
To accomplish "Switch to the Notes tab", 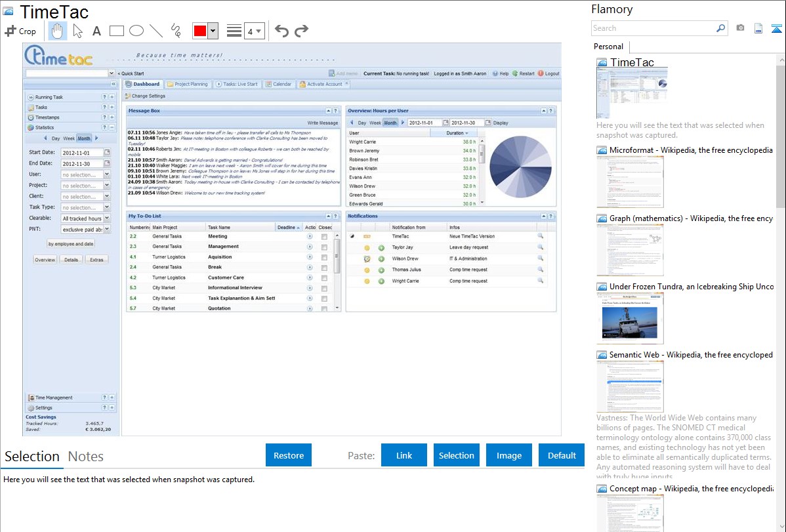I will (86, 457).
